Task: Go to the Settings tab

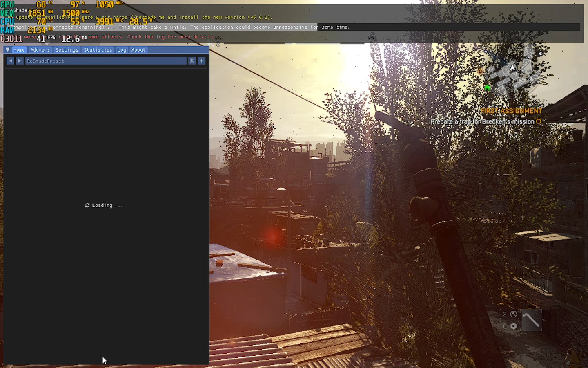Action: [67, 50]
